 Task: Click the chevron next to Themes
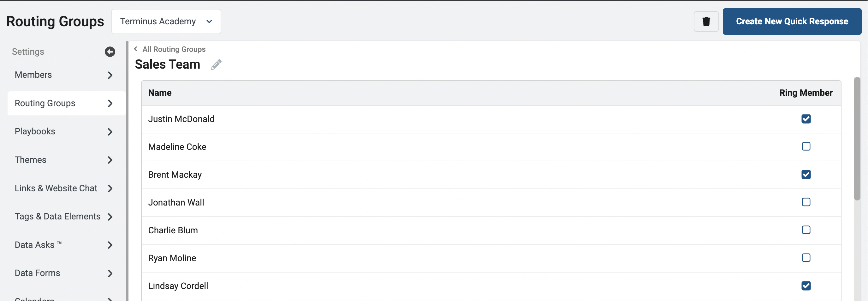click(x=110, y=160)
